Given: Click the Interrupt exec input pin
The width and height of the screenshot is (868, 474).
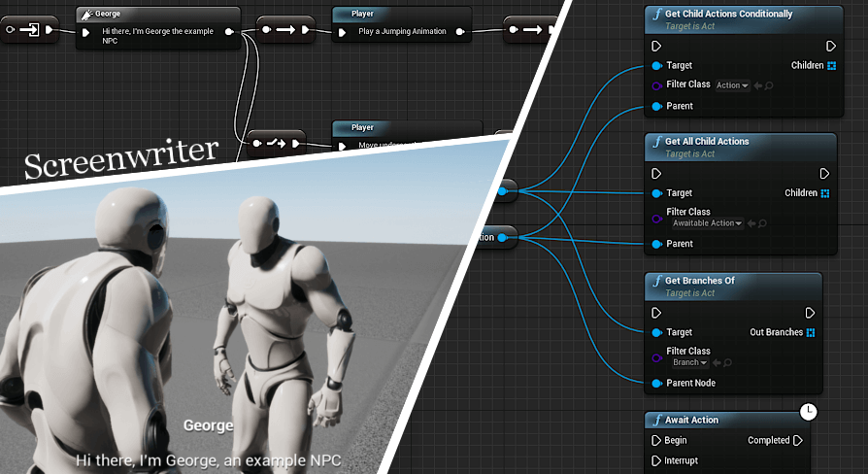Looking at the screenshot, I should pyautogui.click(x=656, y=460).
